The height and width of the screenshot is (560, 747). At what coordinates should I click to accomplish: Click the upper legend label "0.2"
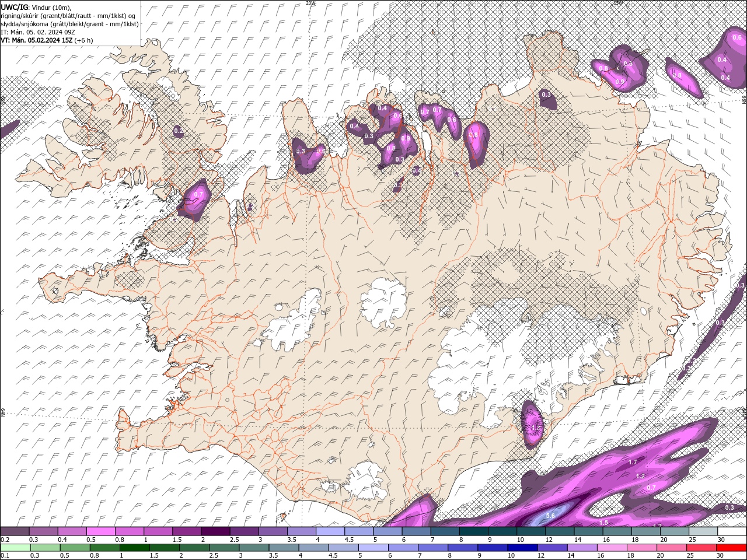5,540
